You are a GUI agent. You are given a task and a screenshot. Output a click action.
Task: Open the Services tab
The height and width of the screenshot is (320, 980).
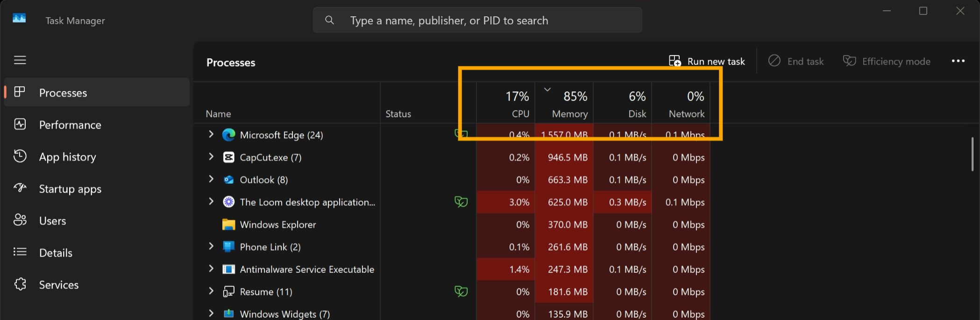[97, 285]
